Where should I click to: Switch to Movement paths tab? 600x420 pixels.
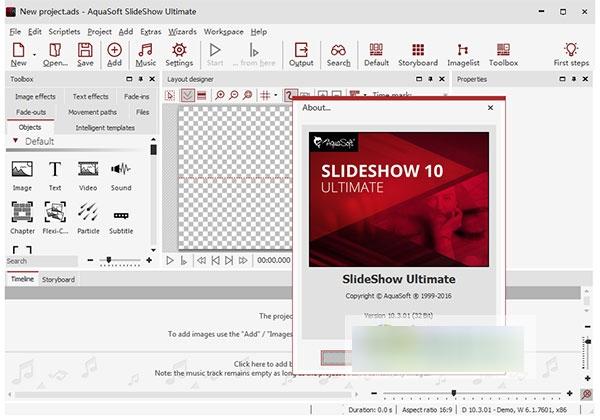click(x=92, y=112)
